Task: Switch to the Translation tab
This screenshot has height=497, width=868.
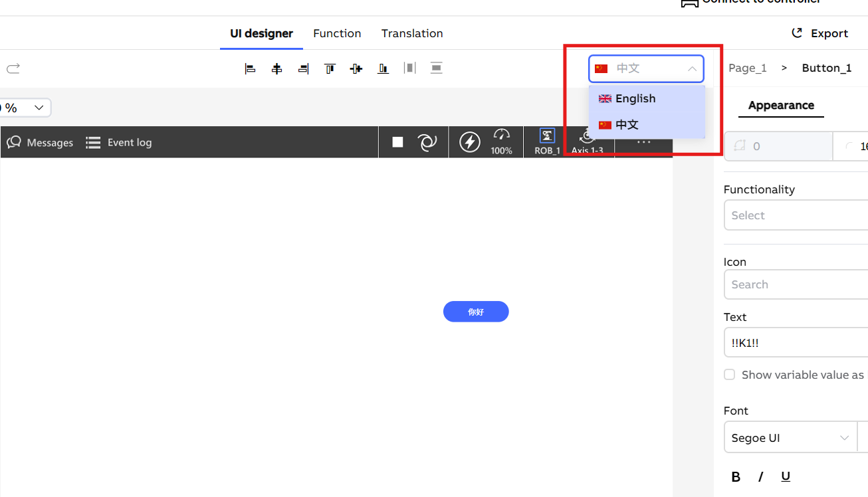Action: pyautogui.click(x=412, y=33)
